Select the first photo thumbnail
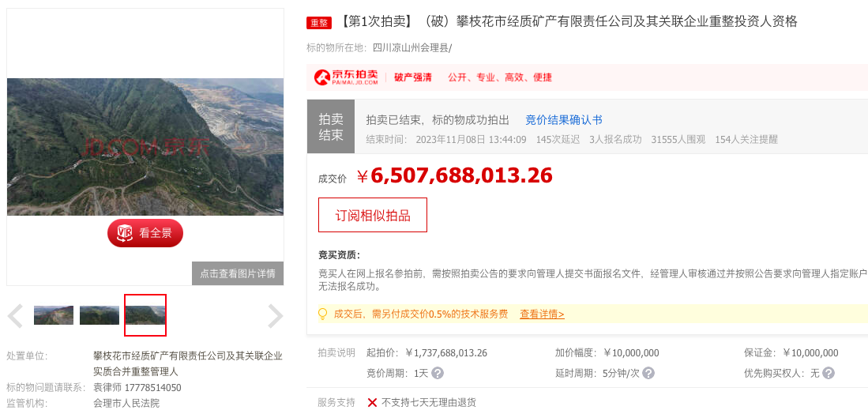Viewport: 868px width, 414px height. coord(54,315)
